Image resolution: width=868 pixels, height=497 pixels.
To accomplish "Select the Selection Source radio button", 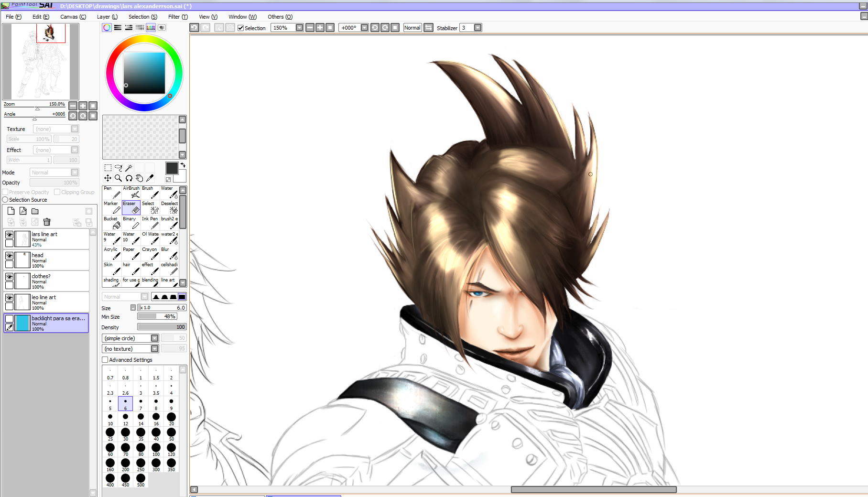I will [x=5, y=200].
